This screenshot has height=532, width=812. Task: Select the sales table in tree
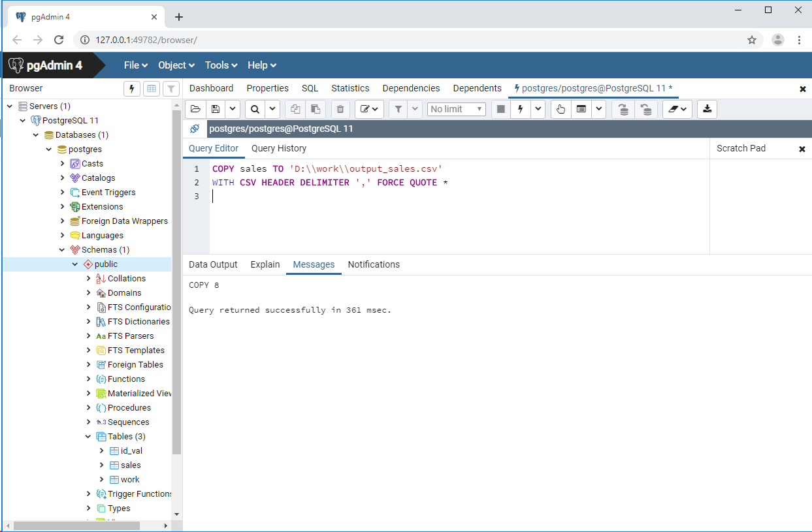coord(131,465)
